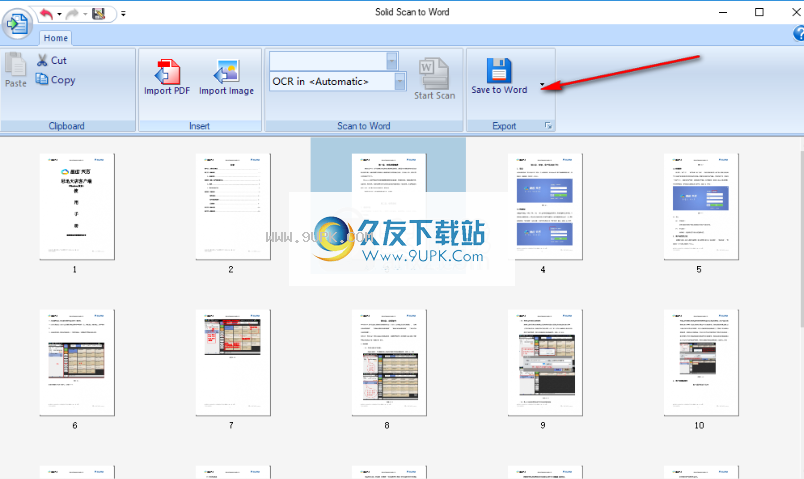Select page 5 thumbnail

pyautogui.click(x=701, y=207)
